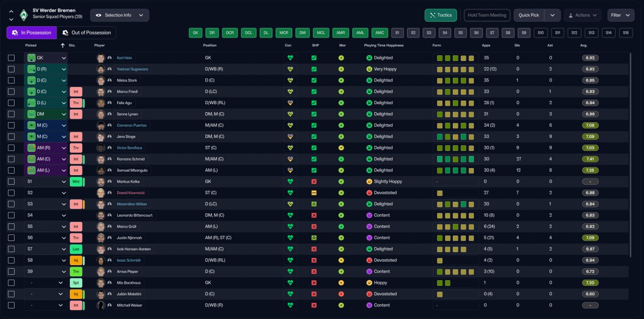This screenshot has width=644, height=319.
Task: Click Isaac Schmidt's Inj status badge
Action: [x=76, y=260]
